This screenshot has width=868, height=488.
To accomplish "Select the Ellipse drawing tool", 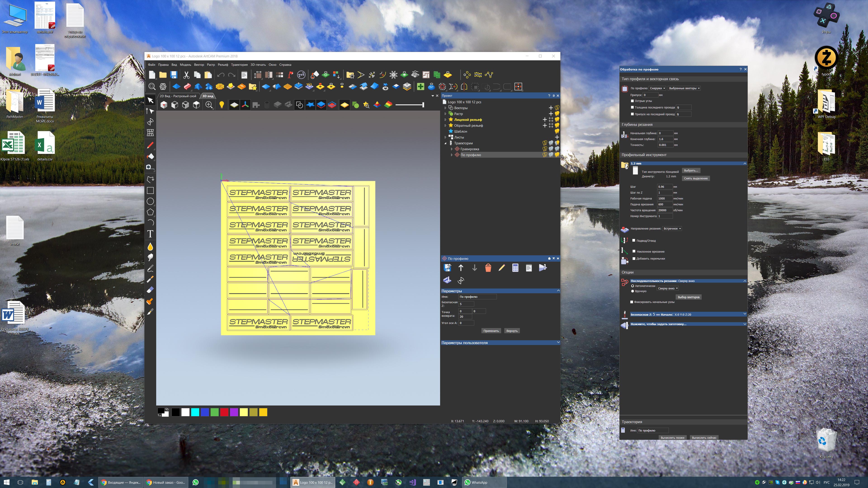I will point(150,201).
